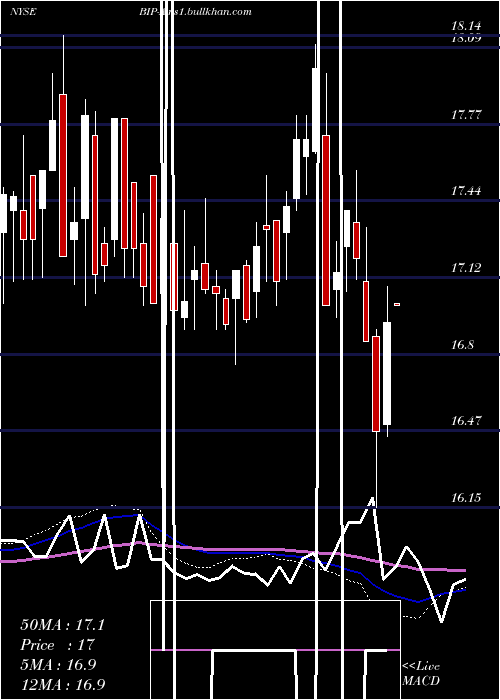Click the 16.8 price level label
Image resolution: width=500 pixels, height=700 pixels.
[462, 345]
